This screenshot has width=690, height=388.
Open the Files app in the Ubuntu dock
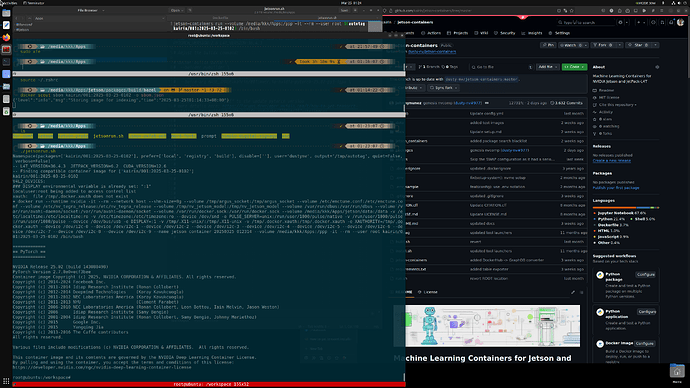(x=6, y=13)
